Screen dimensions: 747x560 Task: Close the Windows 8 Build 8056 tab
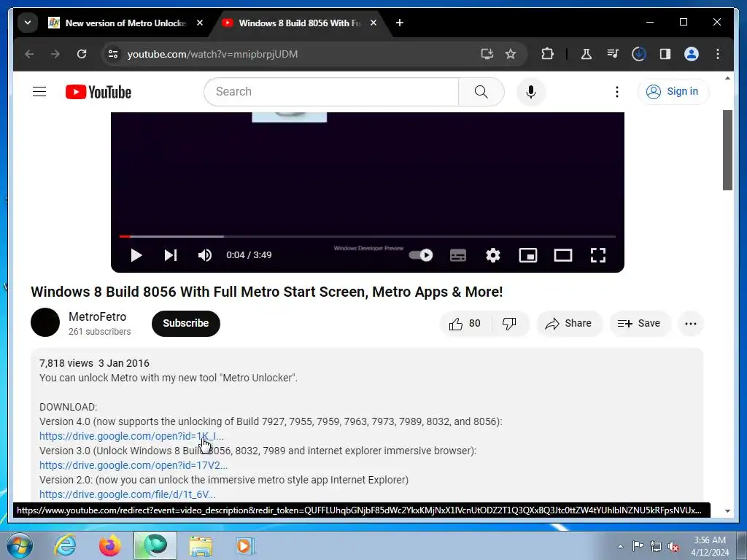[373, 23]
